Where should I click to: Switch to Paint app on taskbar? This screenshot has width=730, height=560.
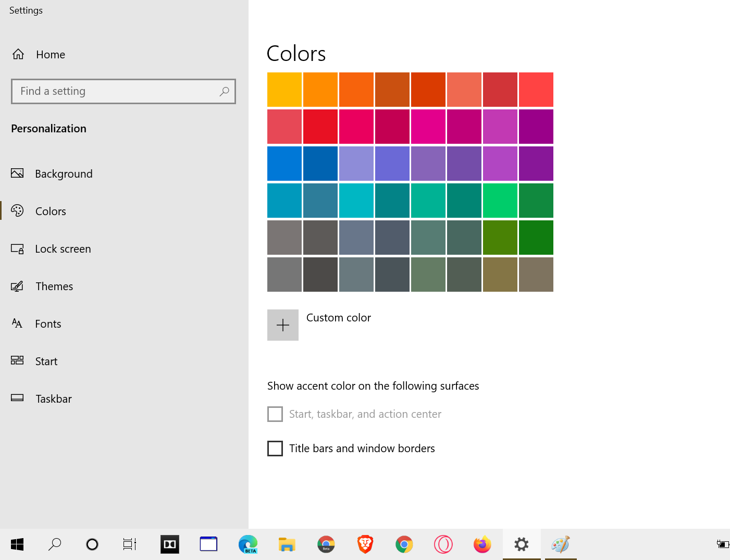(x=561, y=544)
